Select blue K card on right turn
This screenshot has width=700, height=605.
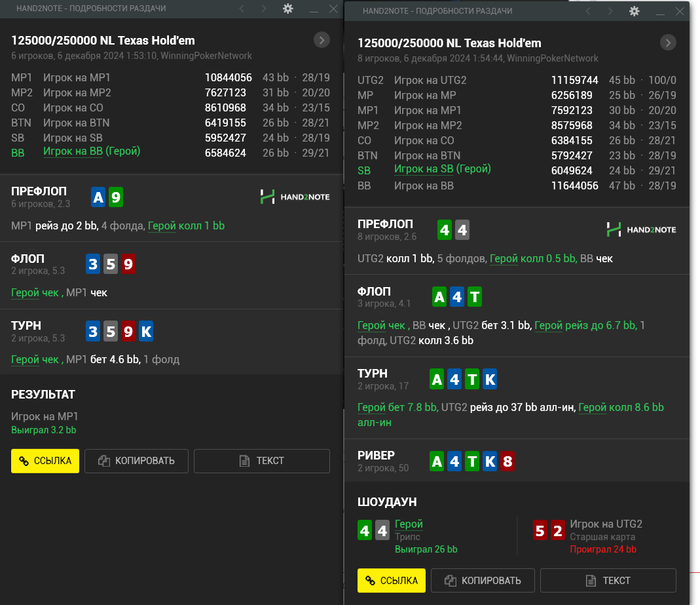point(490,379)
